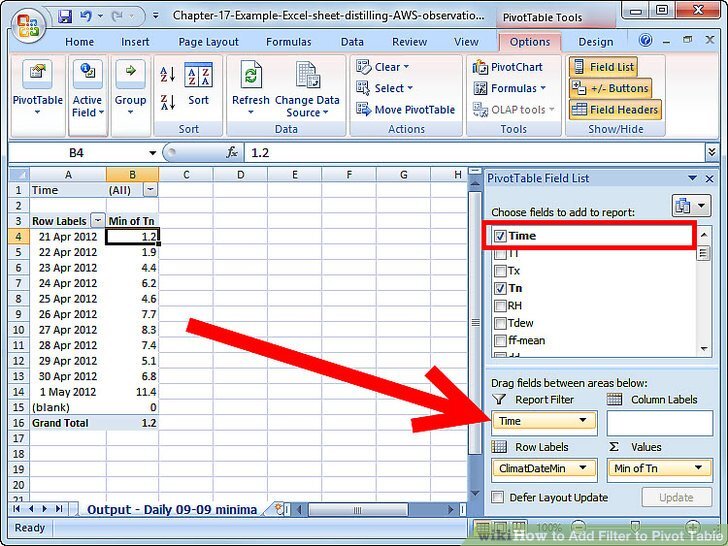The height and width of the screenshot is (546, 728).
Task: Open Time field dropdown in Report Filter
Action: coord(583,421)
